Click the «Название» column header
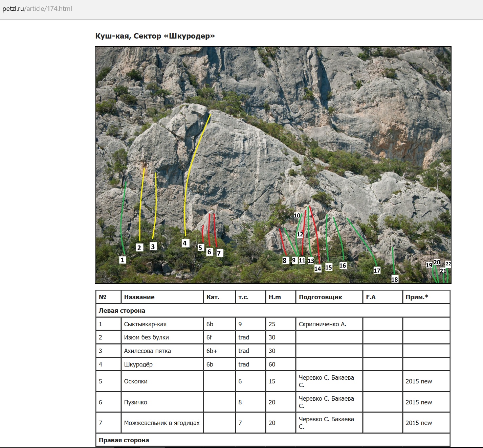 139,297
